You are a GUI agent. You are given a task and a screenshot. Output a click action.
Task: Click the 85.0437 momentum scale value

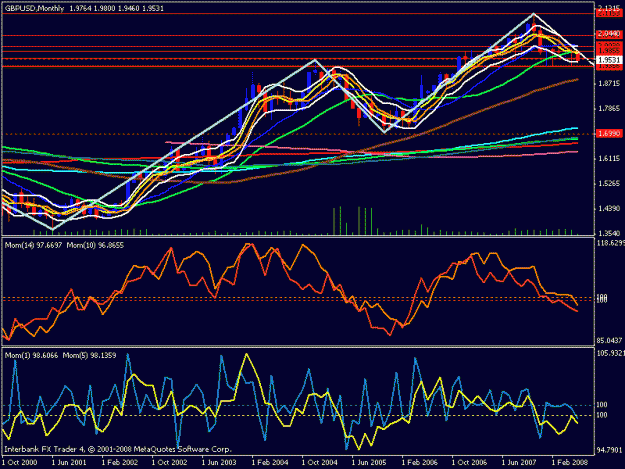click(610, 341)
